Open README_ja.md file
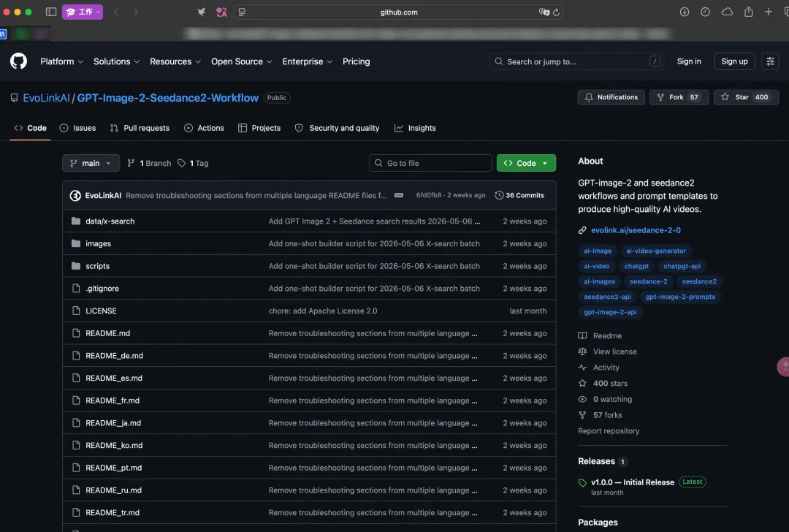The width and height of the screenshot is (789, 532). click(113, 423)
